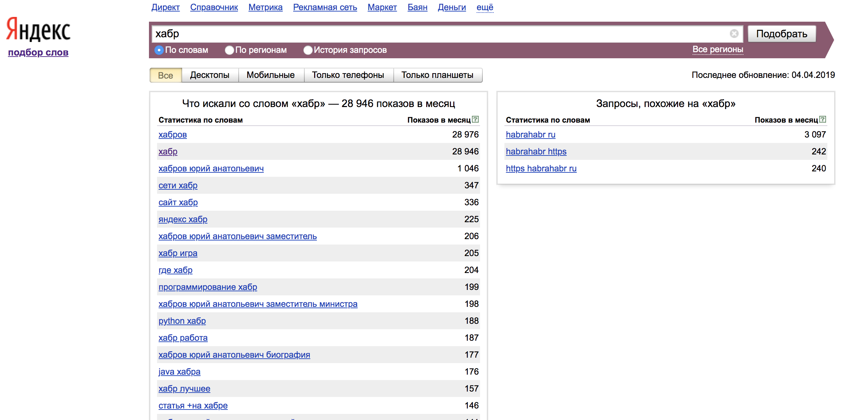Open 'хабров юрий анатольевич' keyword
The image size is (868, 420).
pyautogui.click(x=211, y=168)
